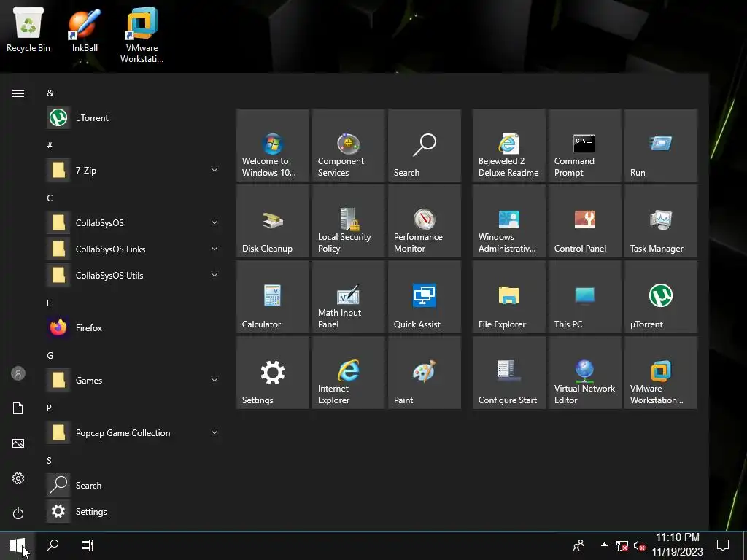Show hidden system tray icons arrow
The image size is (747, 560).
(x=604, y=545)
